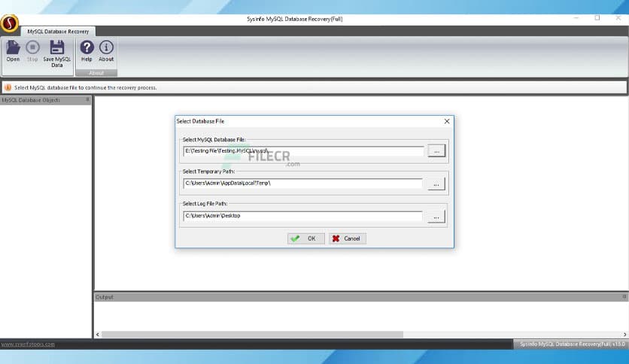The image size is (629, 364).
Task: Click the MySQL Database File path field
Action: (x=303, y=151)
